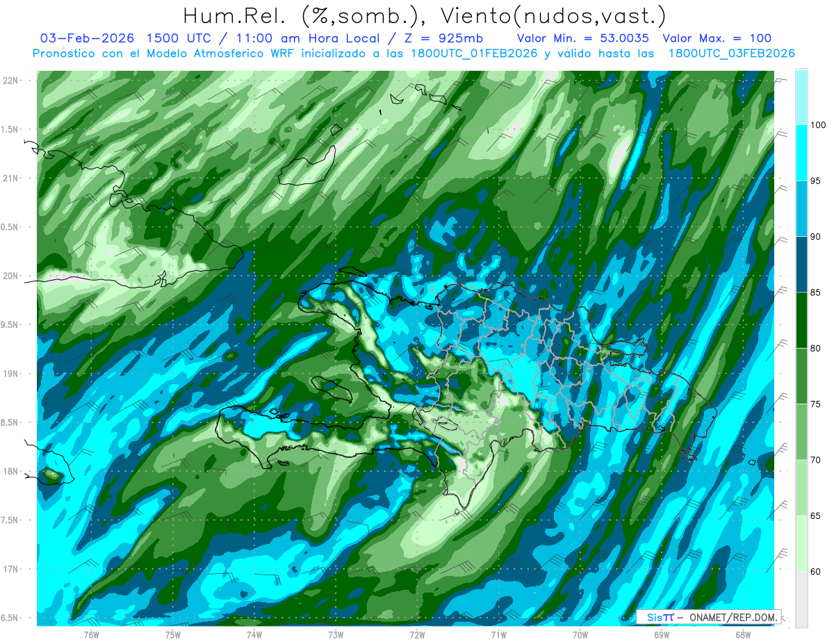
Task: Click the legend value "60"
Action: point(816,572)
